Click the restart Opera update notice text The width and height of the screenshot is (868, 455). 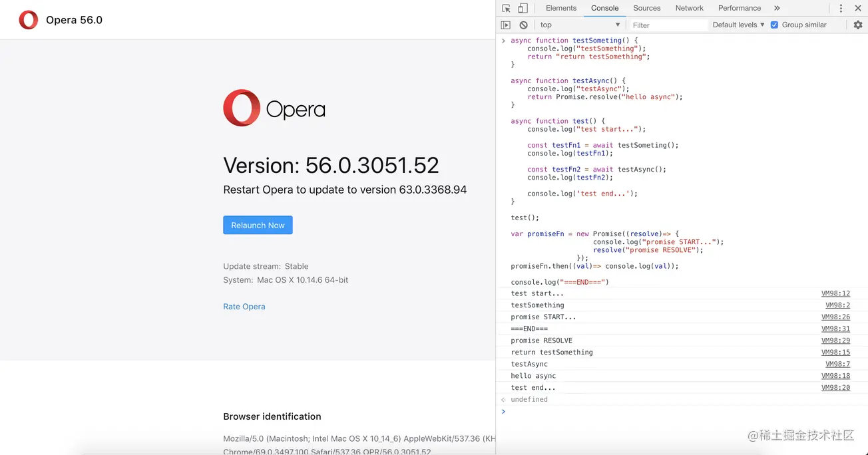pyautogui.click(x=345, y=190)
